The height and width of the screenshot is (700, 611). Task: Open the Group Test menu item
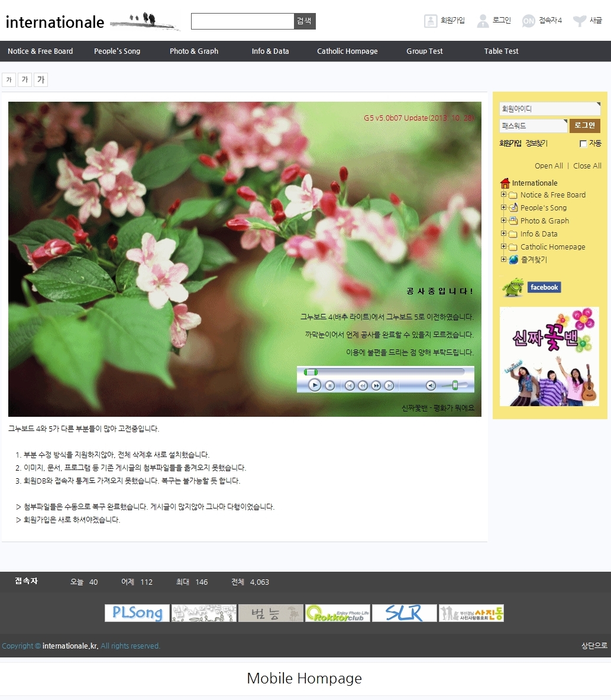(424, 51)
